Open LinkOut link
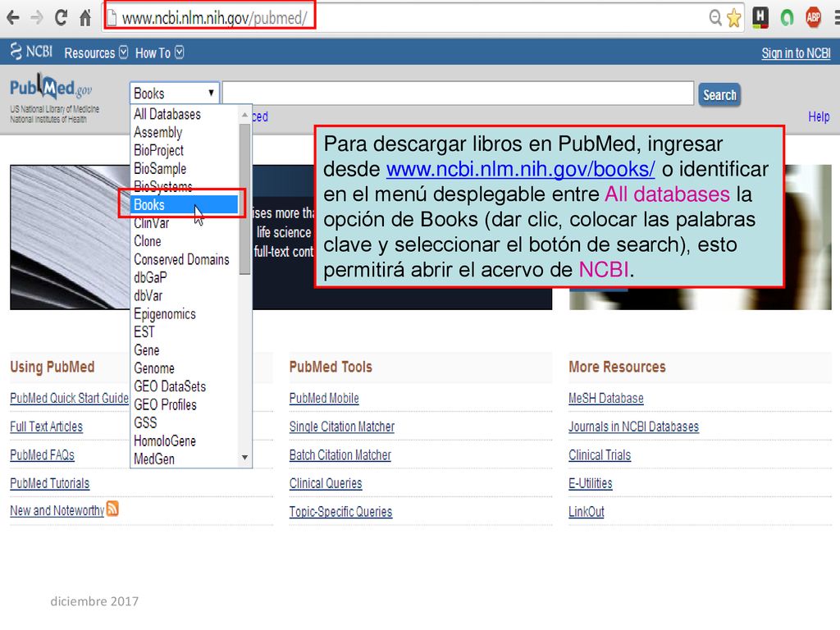 [586, 512]
